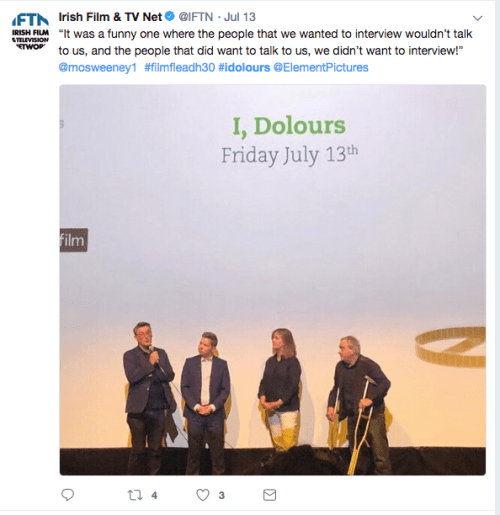Open the IFTN profile avatar logo
Image resolution: width=500 pixels, height=515 pixels.
(x=30, y=32)
